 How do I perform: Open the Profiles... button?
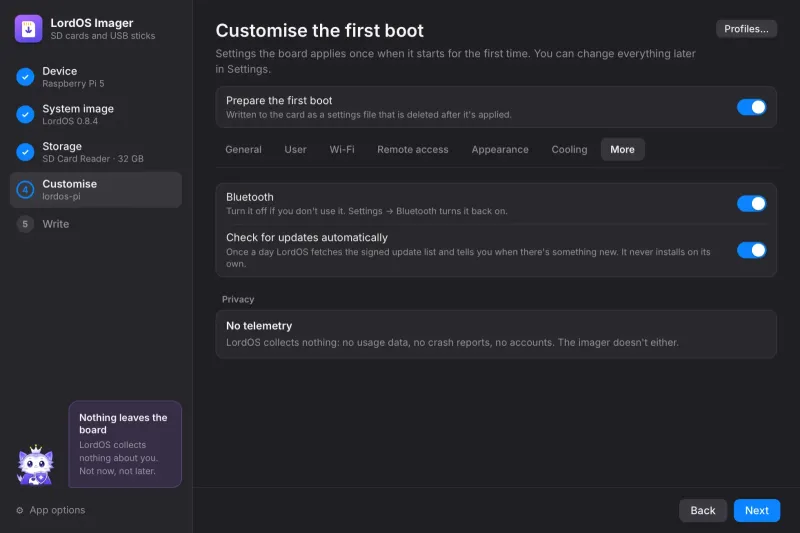click(x=746, y=29)
